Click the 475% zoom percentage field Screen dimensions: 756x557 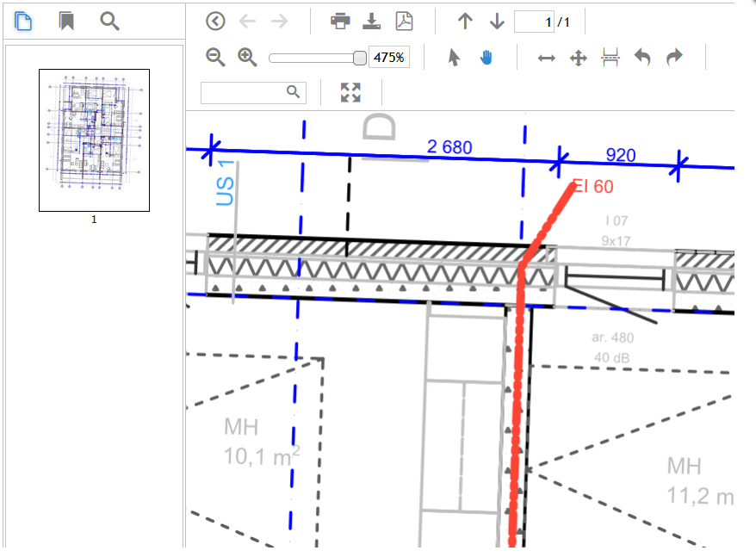coord(389,58)
